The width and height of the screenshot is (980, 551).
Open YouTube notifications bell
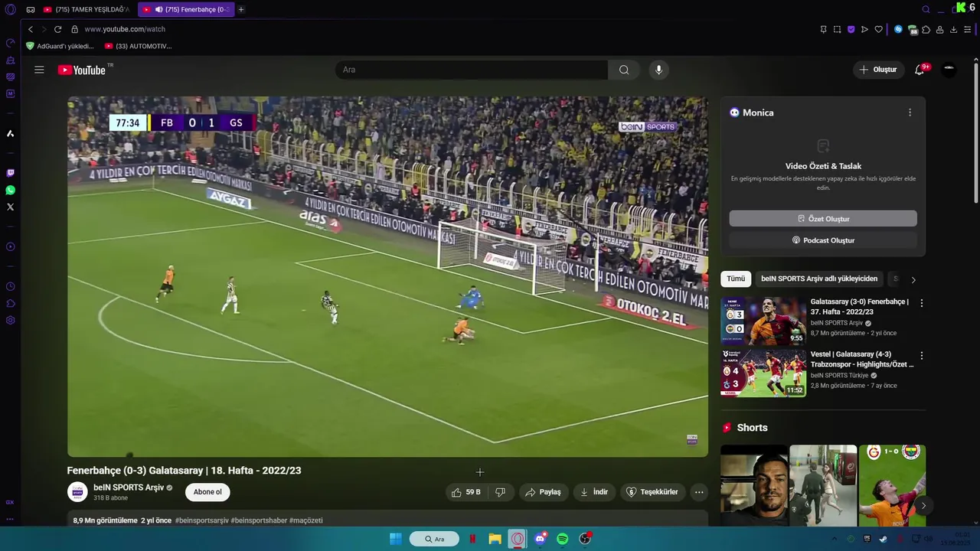tap(920, 70)
